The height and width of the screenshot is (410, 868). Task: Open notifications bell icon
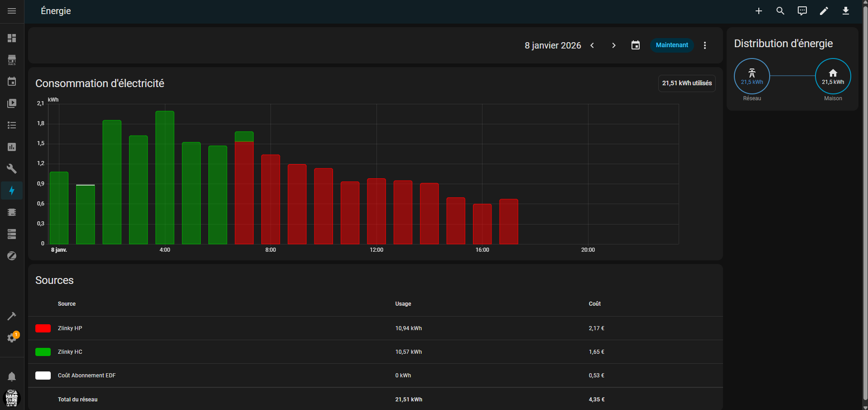pos(12,377)
